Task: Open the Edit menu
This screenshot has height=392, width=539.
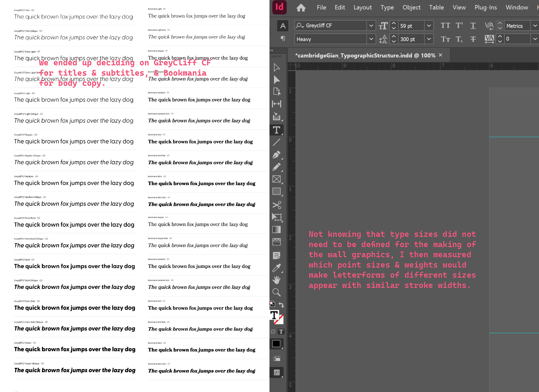Action: pyautogui.click(x=340, y=8)
